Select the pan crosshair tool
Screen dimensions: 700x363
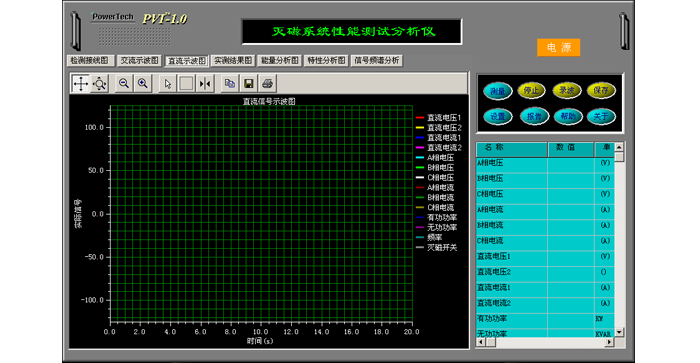pos(80,83)
